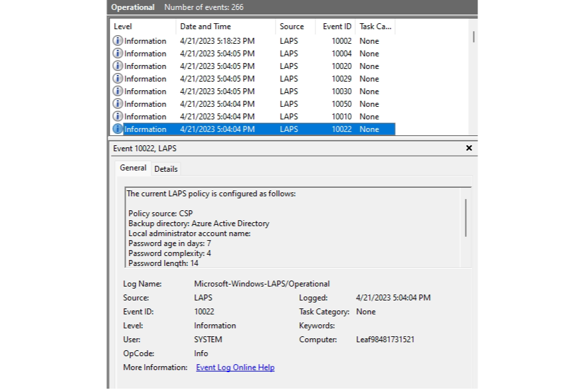Click info icon of event 10004 row
585x392 pixels.
click(x=118, y=53)
